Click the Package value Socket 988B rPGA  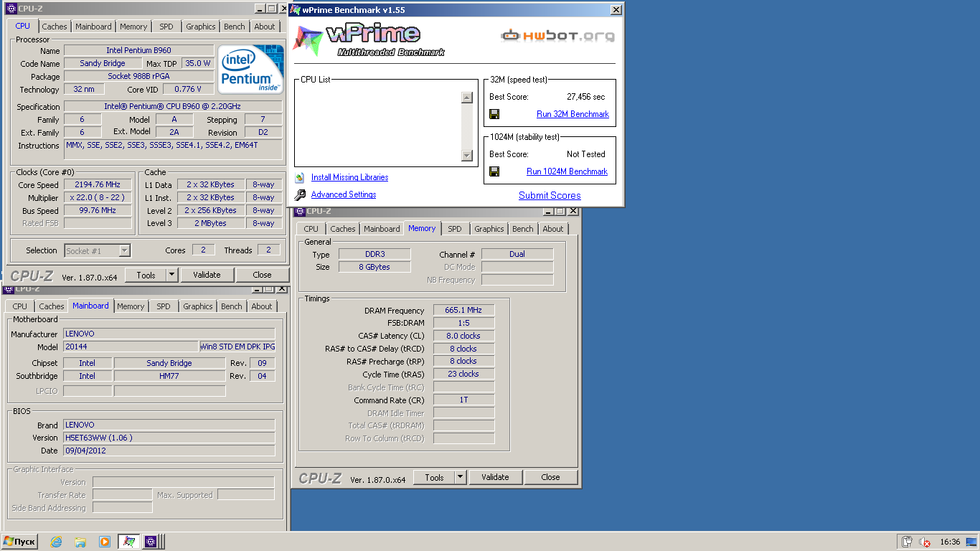pos(139,76)
